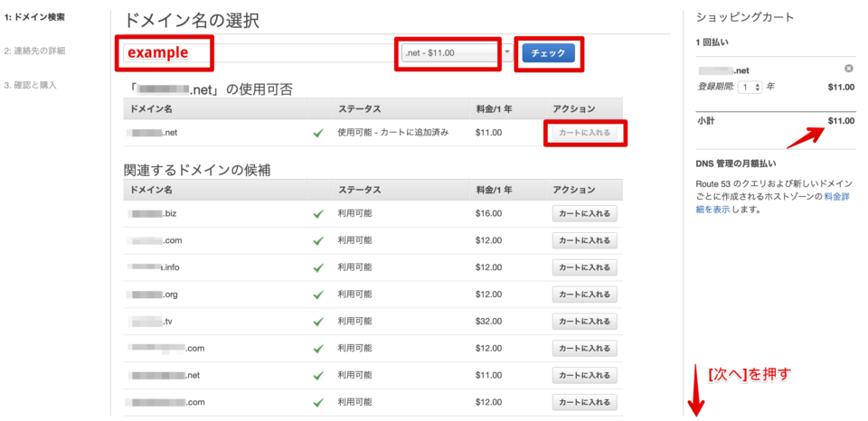The height and width of the screenshot is (421, 868).
Task: Click the greyed カートに入れる button for .net
Action: [585, 133]
